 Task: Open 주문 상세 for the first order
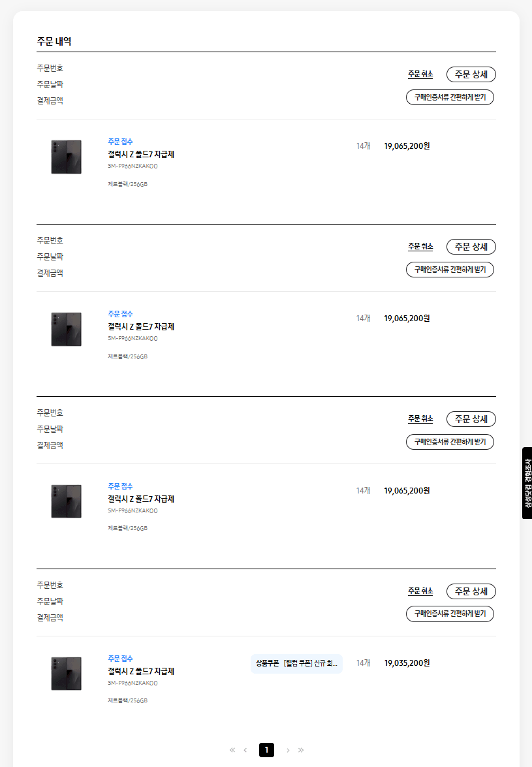(x=471, y=74)
